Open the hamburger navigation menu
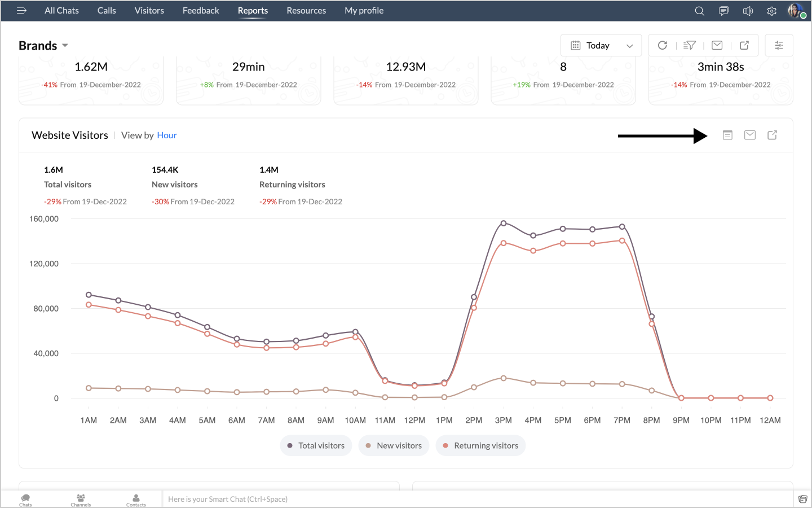The height and width of the screenshot is (508, 812). click(22, 11)
